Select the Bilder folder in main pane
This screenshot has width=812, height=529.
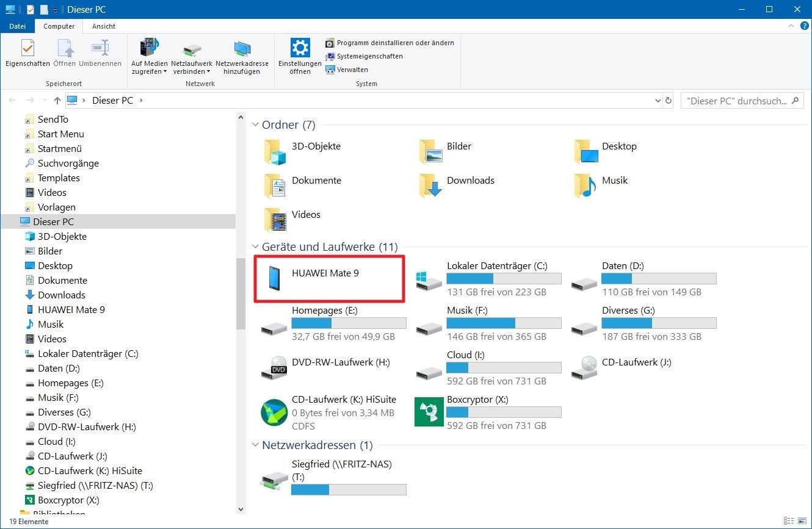[445, 151]
